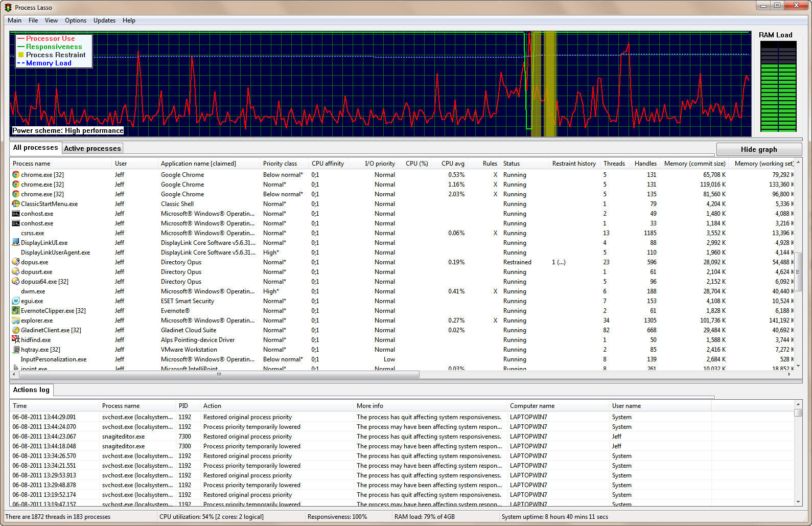Click GladinetClient.exe icon

tap(16, 330)
